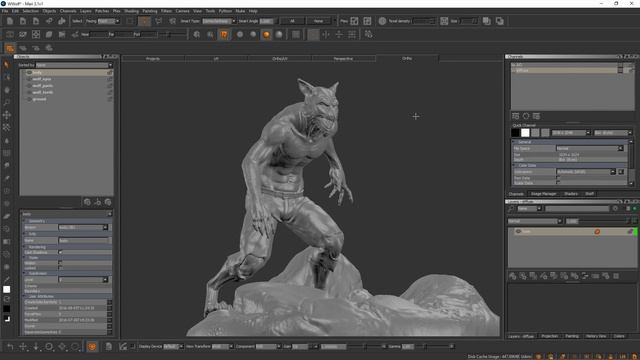Screen dimensions: 640x360
Task: Switch to the Image Manager tab
Action: click(x=543, y=194)
